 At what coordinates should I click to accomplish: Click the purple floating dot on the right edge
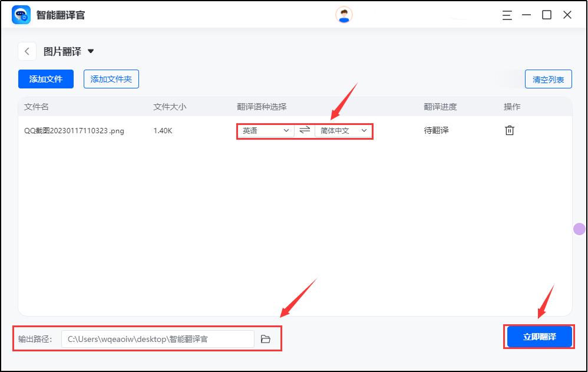pos(578,229)
